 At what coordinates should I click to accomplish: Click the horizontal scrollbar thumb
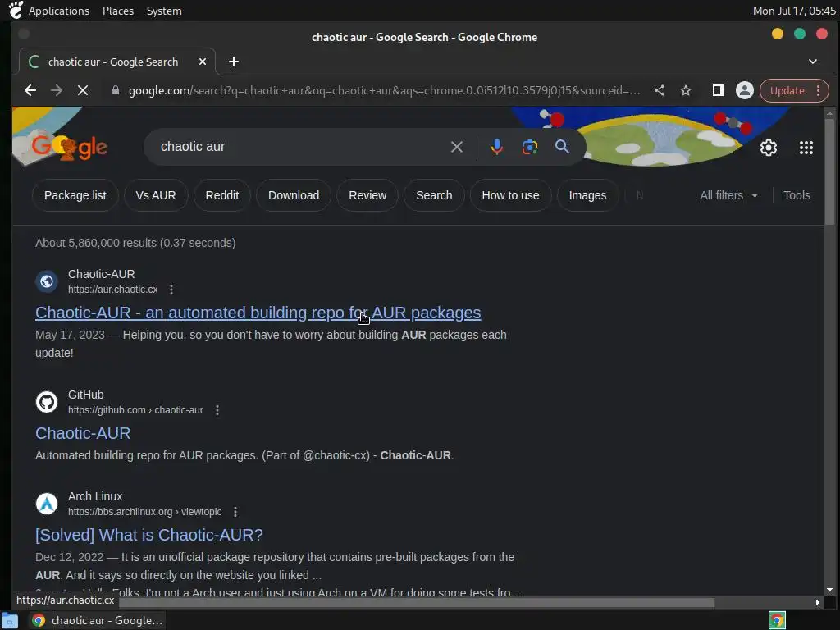416,603
